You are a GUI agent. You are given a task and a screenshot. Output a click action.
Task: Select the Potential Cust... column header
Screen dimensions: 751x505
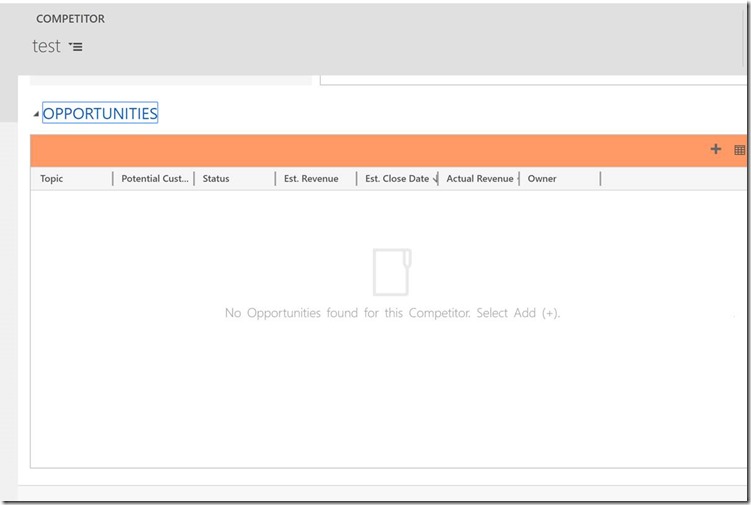pos(154,179)
